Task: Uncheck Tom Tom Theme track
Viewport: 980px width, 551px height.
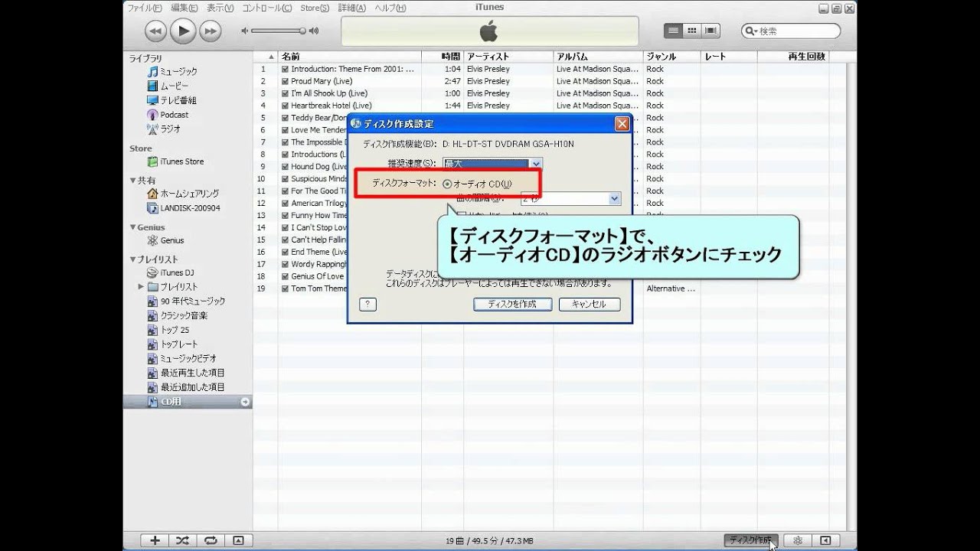Action: [285, 289]
